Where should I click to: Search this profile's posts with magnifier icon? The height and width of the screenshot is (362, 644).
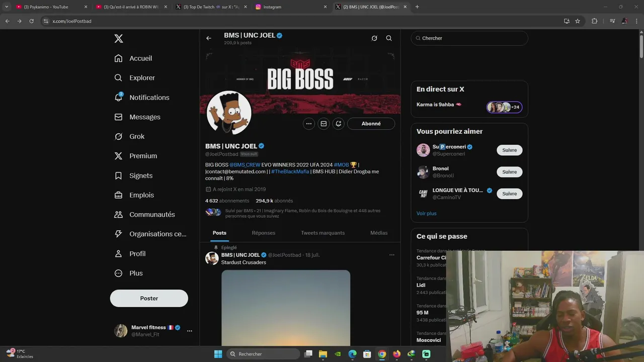(389, 38)
